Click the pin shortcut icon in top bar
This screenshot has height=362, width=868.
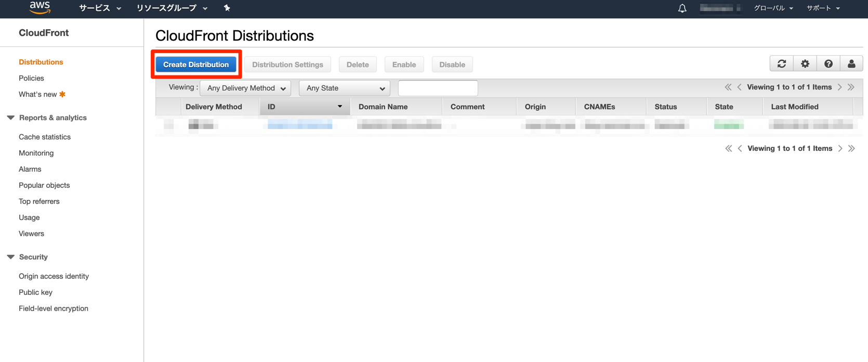coord(227,8)
